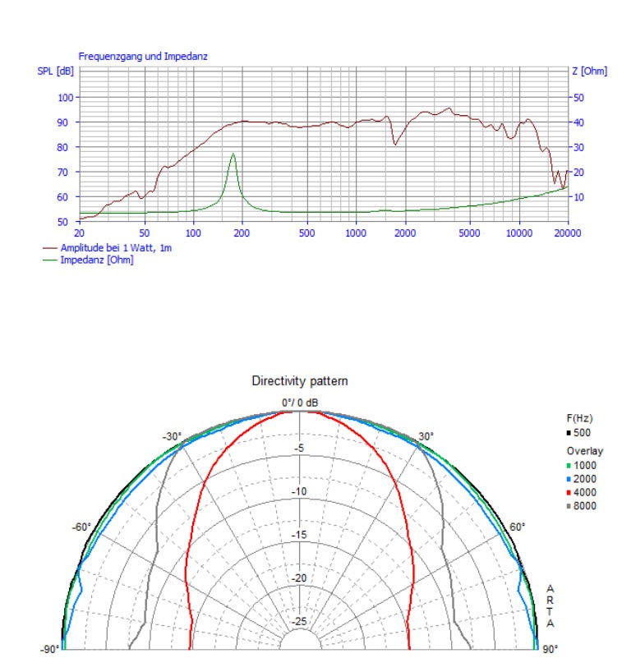Click the impedance peak near 180 Hz

[x=233, y=154]
